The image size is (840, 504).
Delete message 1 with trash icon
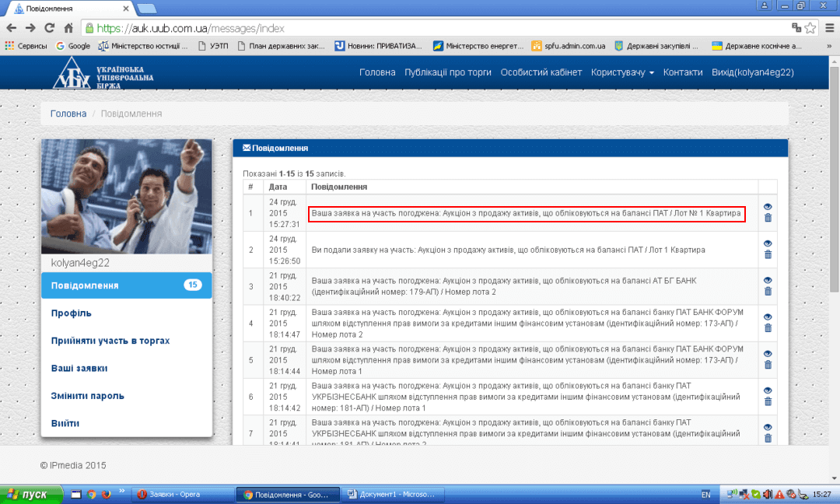pos(768,219)
